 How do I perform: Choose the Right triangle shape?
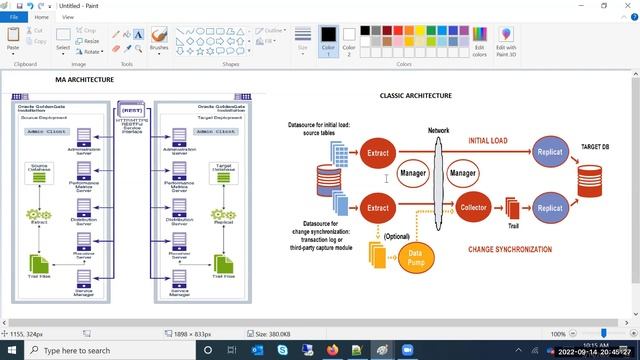180,41
